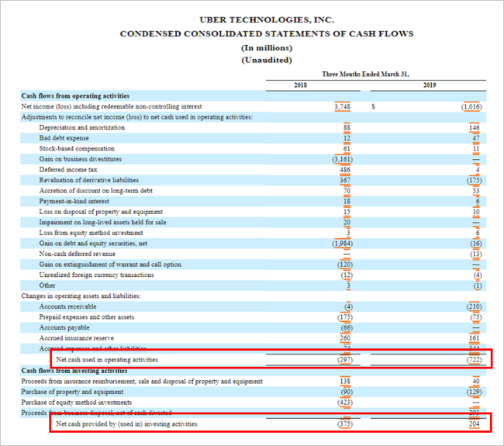Click 'Gain on debt and equity securities, net'

coord(93,244)
